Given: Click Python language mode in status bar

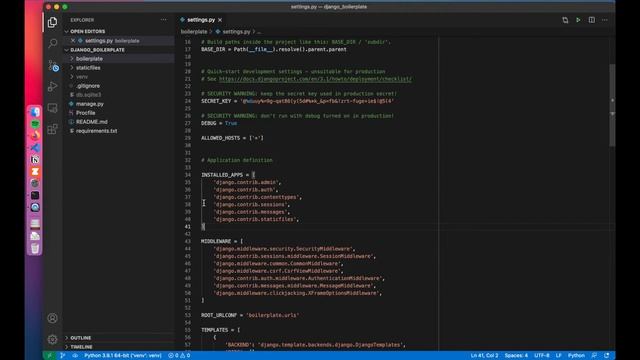Looking at the screenshot, I should 576,356.
